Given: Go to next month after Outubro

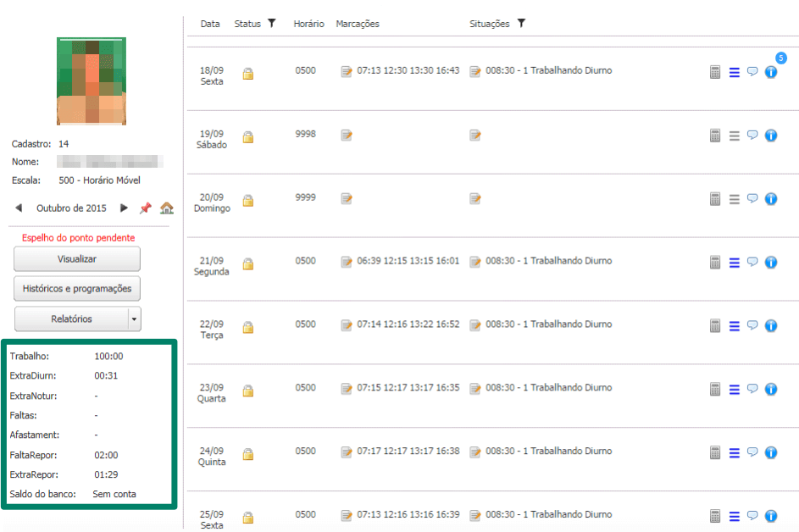Looking at the screenshot, I should 125,208.
